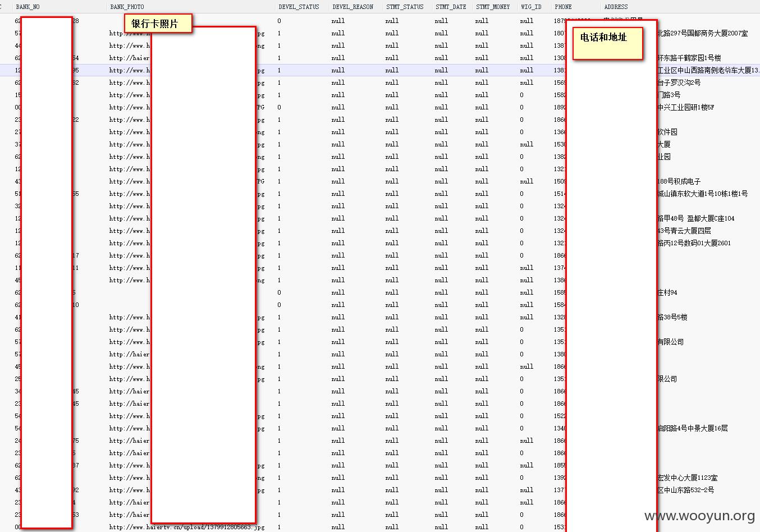Select the STMT_STATUS column header
The image size is (760, 532).
pos(405,7)
